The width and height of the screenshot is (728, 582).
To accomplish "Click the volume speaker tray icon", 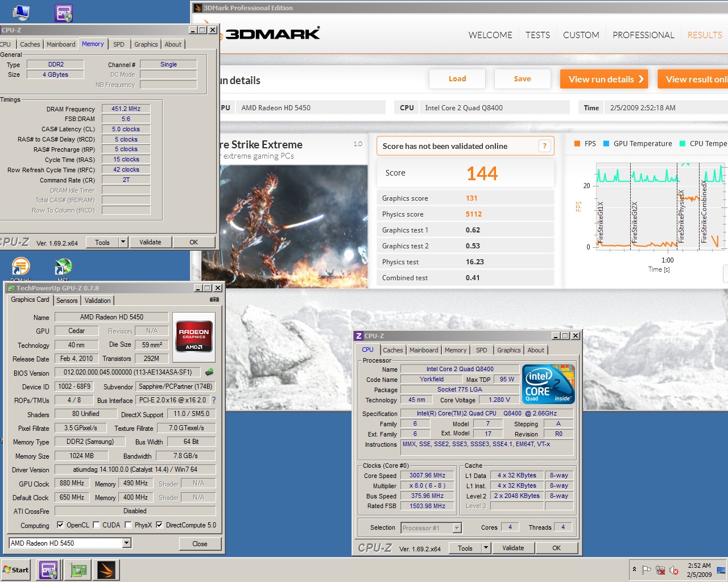I will (674, 570).
